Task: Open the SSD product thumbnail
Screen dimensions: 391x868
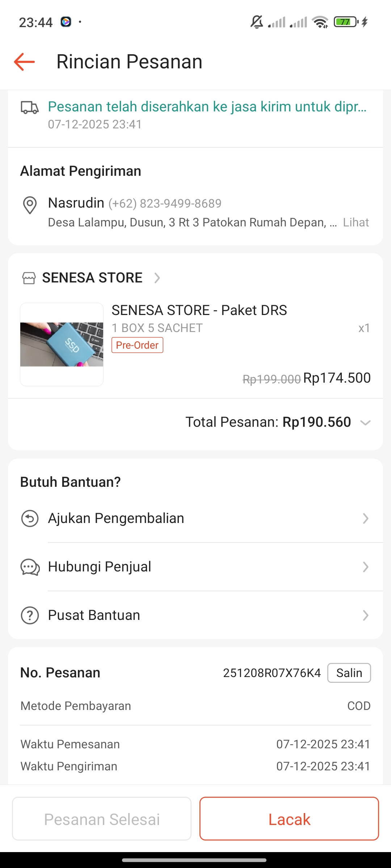Action: 62,344
